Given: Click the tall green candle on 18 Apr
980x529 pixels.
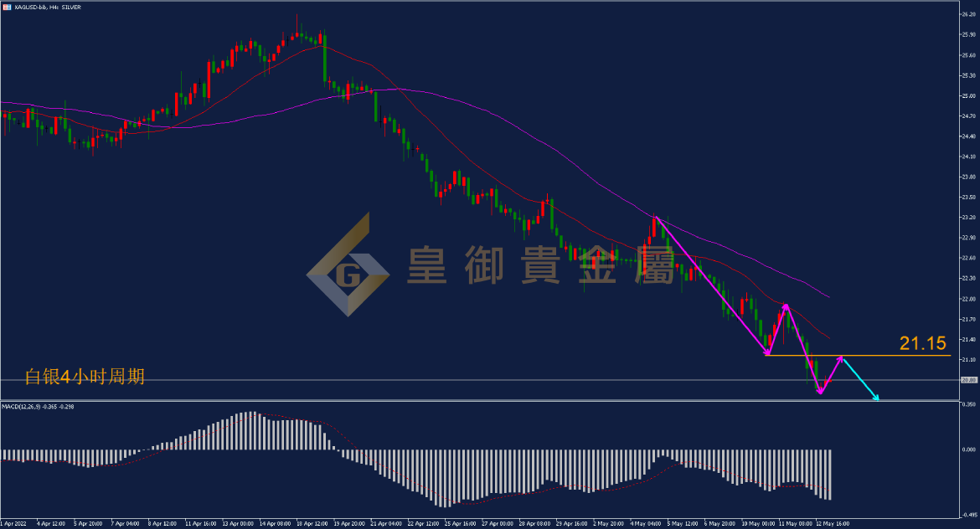Looking at the screenshot, I should [x=325, y=56].
